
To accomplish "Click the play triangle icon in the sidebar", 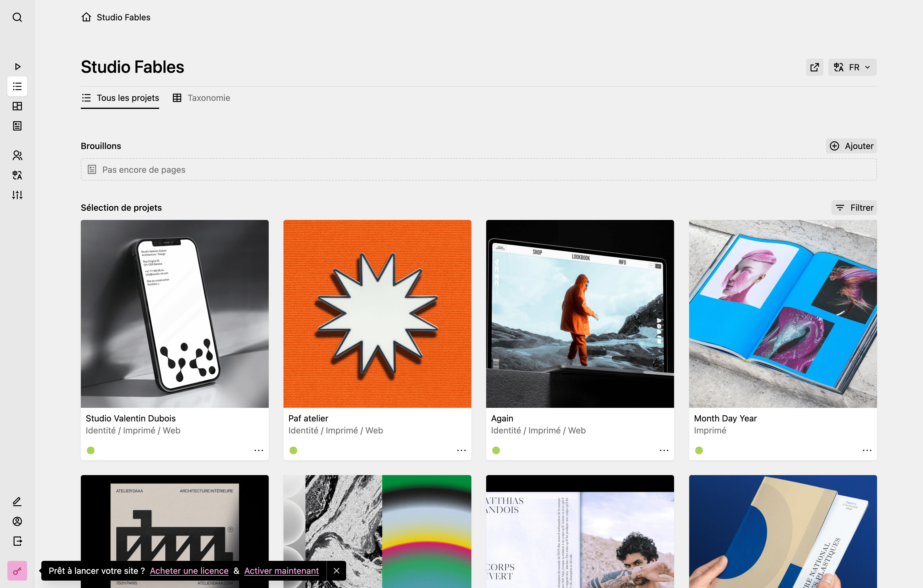I will click(17, 67).
